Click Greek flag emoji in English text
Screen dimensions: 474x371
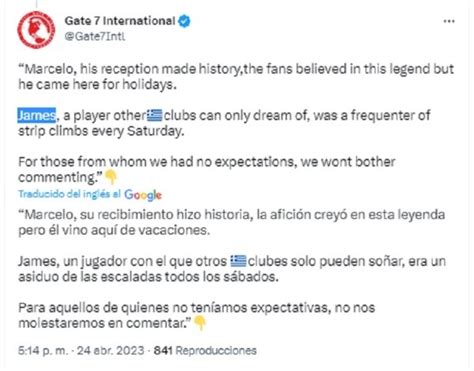point(154,115)
